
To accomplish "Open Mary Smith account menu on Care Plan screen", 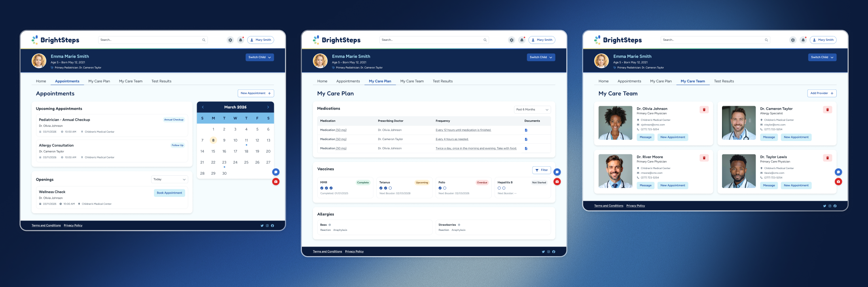I will coord(542,40).
